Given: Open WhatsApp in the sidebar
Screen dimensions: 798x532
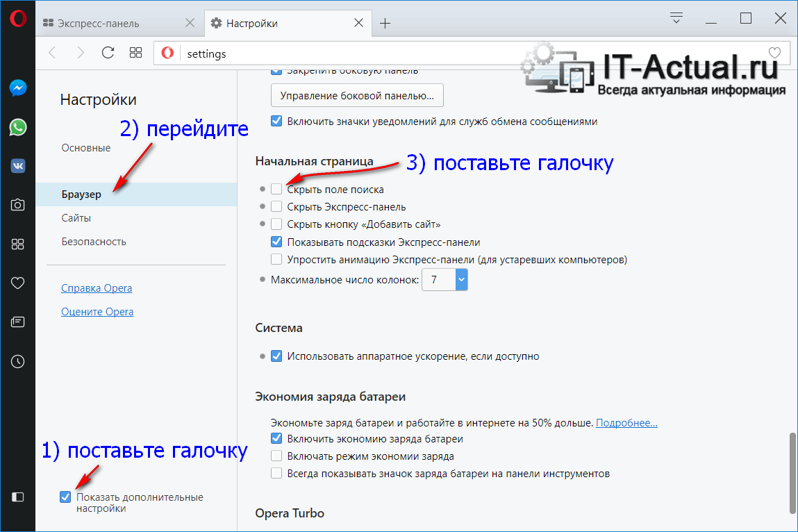Looking at the screenshot, I should (18, 127).
